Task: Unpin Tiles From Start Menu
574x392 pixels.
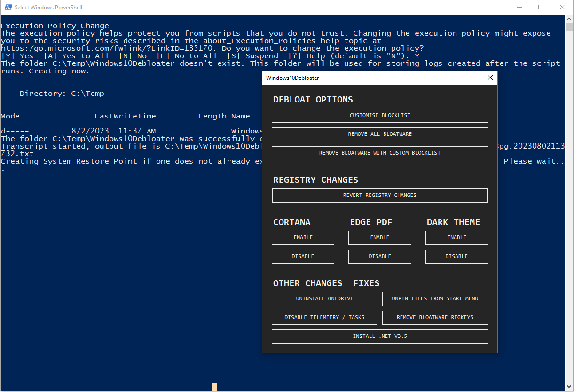Action: (435, 299)
